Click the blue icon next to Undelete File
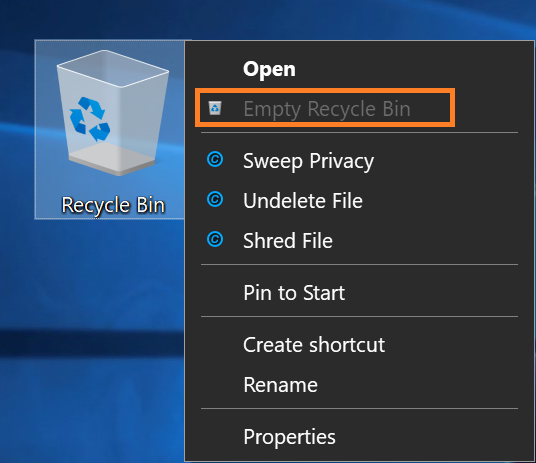The image size is (536, 463). 215,199
